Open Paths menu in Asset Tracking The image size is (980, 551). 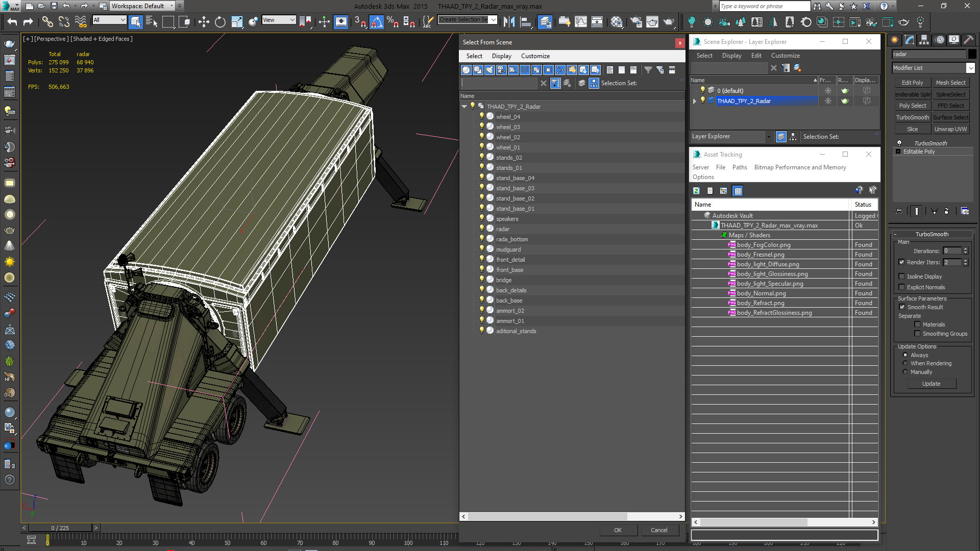tap(739, 167)
